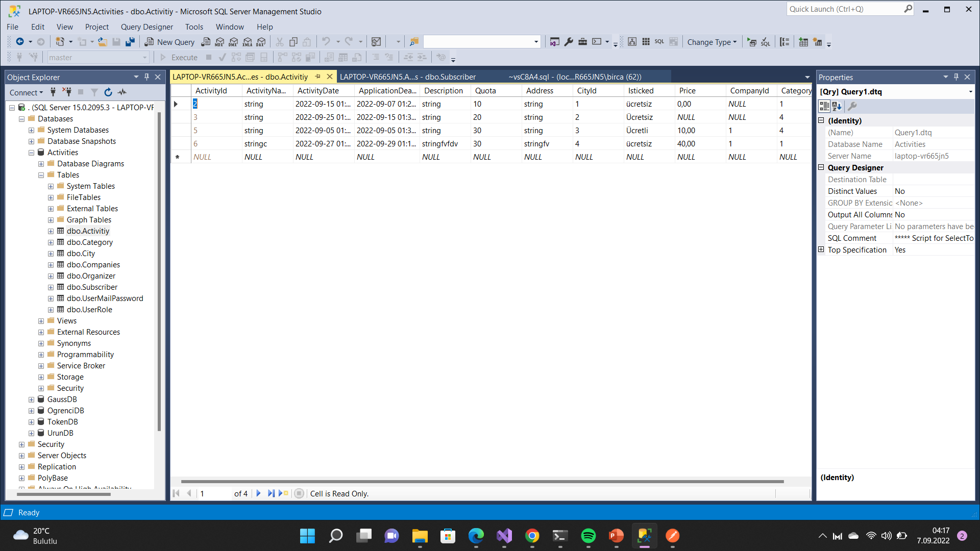Toggle auto-hide pin on Object Explorer
The width and height of the screenshot is (980, 551).
[147, 77]
